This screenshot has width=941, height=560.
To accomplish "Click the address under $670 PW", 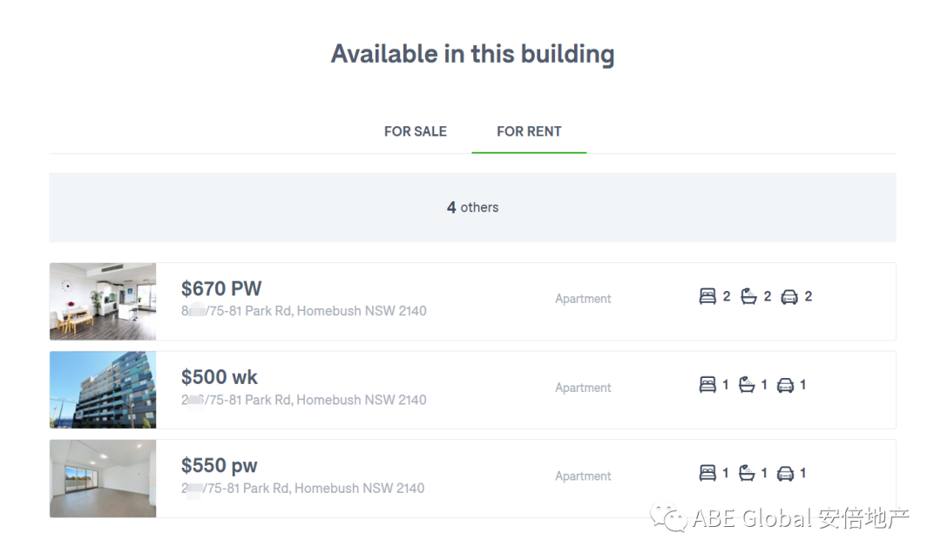I will tap(304, 311).
